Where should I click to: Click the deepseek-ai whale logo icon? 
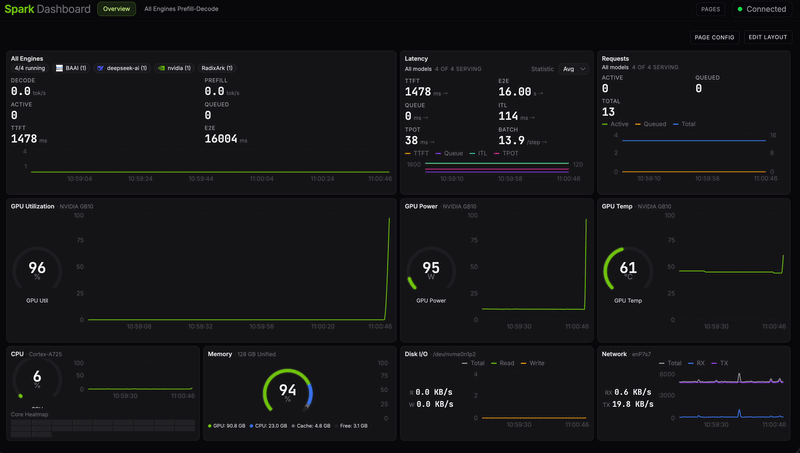pos(101,68)
